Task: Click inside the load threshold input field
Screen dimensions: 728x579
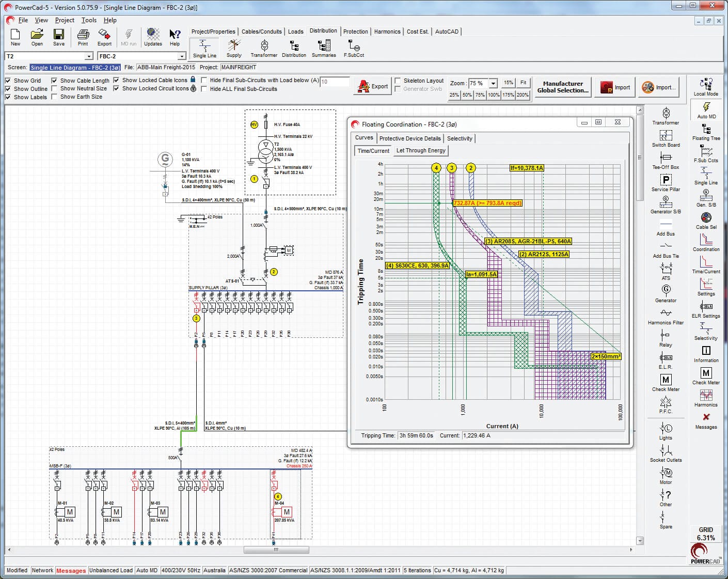Action: pyautogui.click(x=335, y=82)
